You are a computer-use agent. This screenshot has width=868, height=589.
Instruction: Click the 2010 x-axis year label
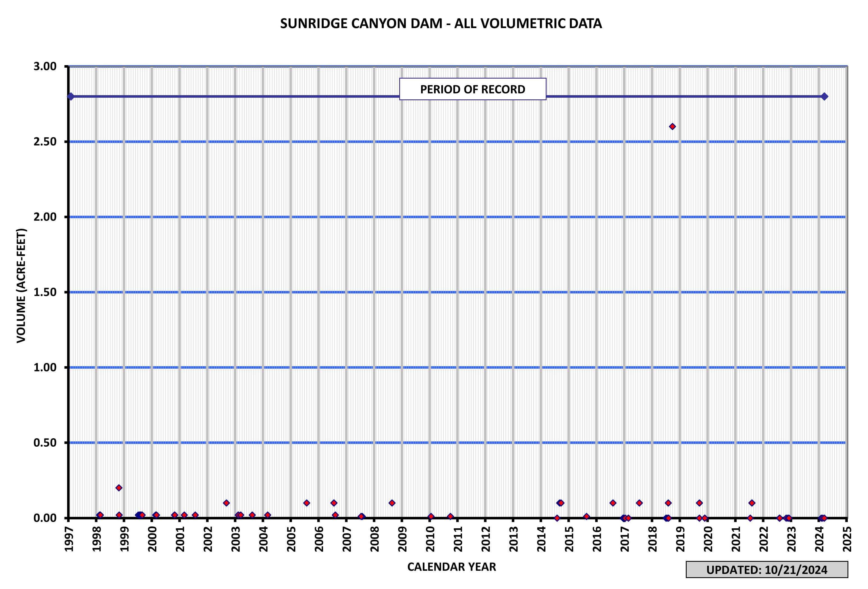(x=430, y=539)
